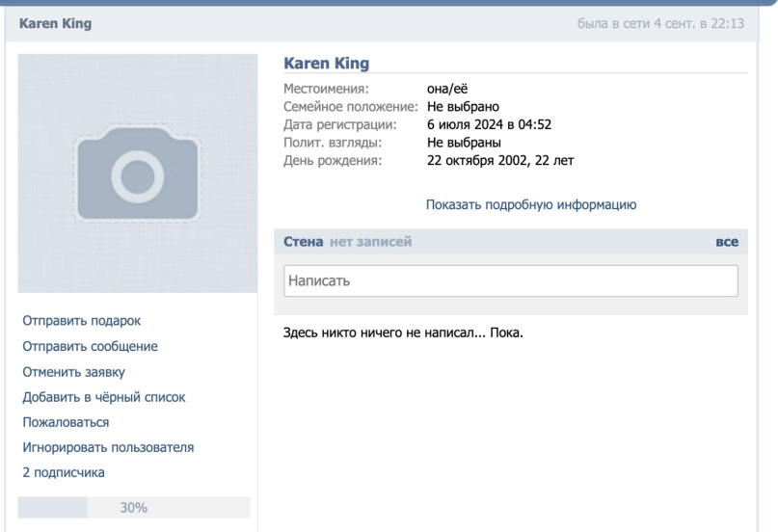The width and height of the screenshot is (778, 532).
Task: Expand Показать подробную информацию
Action: tap(531, 204)
